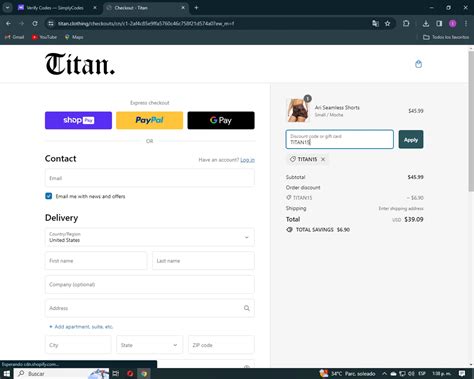Viewport: 474px width, 379px height.
Task: Expand the Country/Region dropdown
Action: pos(150,237)
